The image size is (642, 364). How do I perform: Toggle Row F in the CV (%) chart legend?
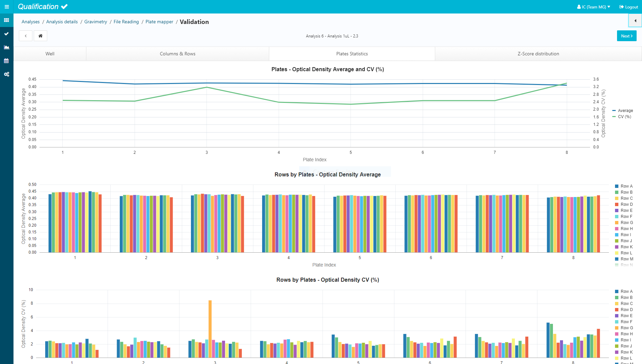tap(624, 322)
